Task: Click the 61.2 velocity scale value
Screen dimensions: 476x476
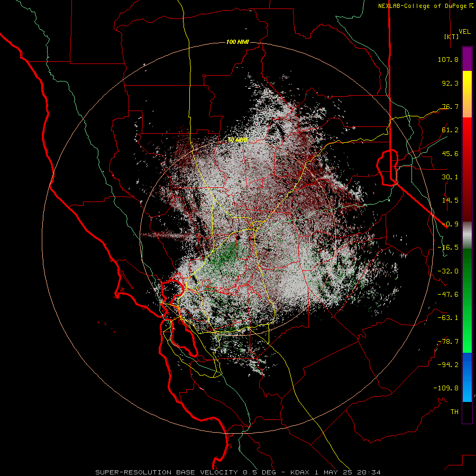Action: (x=450, y=130)
